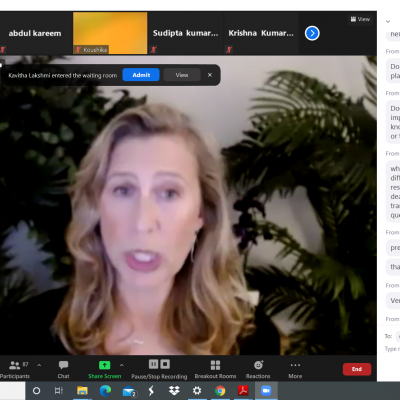The image size is (400, 400).
Task: Open the Participants panel icon
Action: [x=14, y=365]
